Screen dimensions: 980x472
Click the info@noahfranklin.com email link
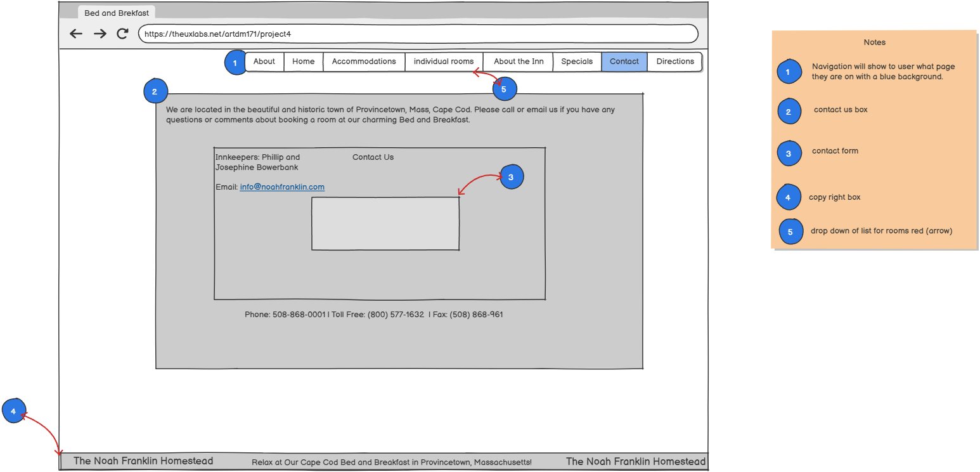(282, 187)
